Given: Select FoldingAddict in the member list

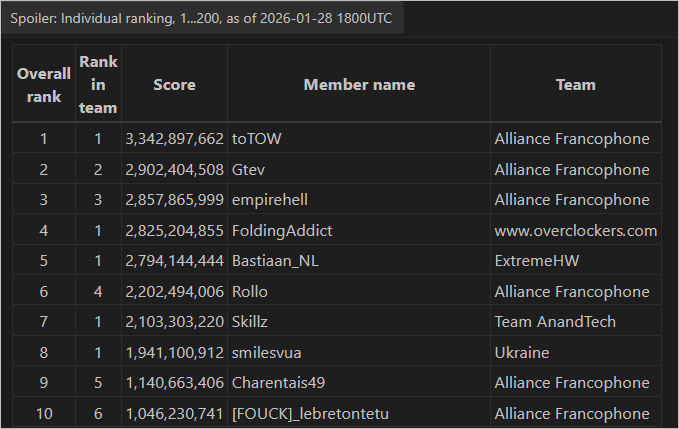Looking at the screenshot, I should point(282,231).
